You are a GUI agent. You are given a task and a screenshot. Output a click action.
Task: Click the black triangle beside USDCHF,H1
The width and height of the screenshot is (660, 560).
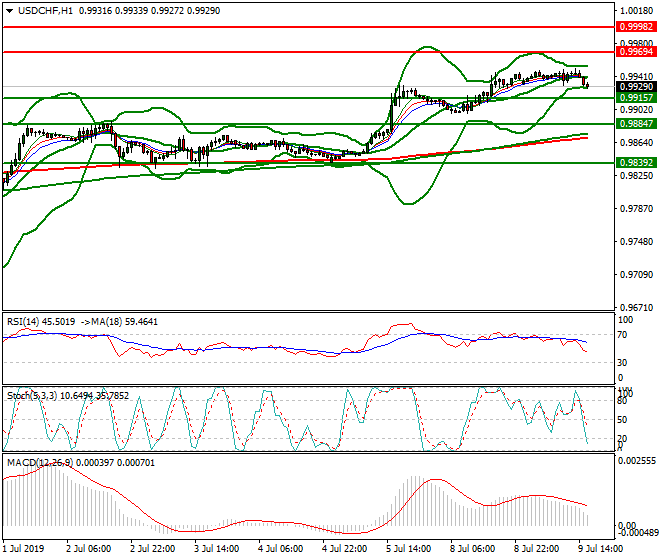9,11
